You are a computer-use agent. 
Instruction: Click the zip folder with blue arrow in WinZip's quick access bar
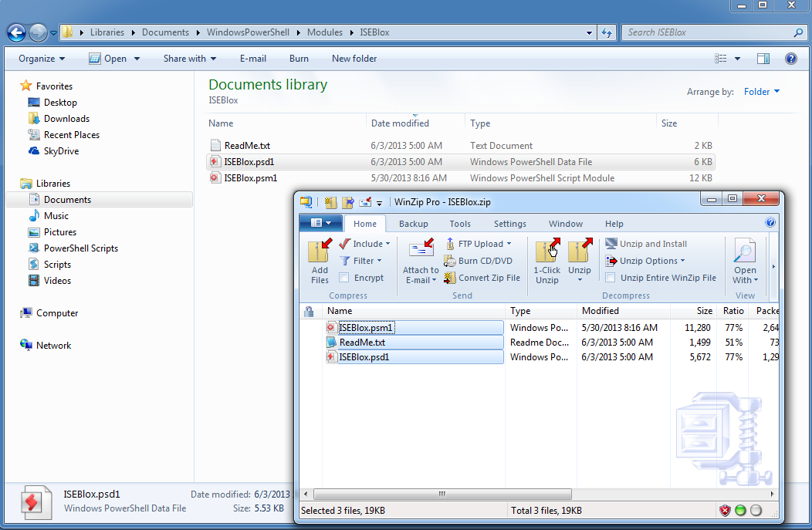[x=347, y=202]
